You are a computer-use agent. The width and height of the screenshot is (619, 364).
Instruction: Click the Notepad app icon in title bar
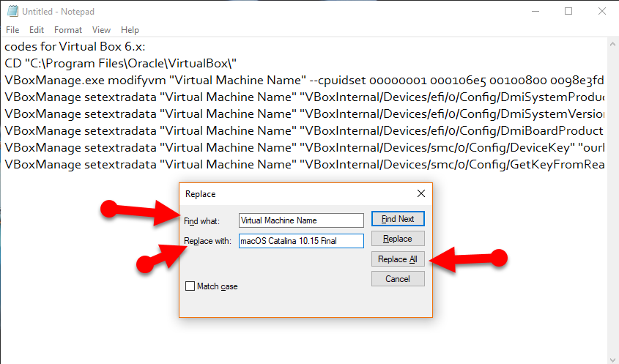pyautogui.click(x=10, y=12)
